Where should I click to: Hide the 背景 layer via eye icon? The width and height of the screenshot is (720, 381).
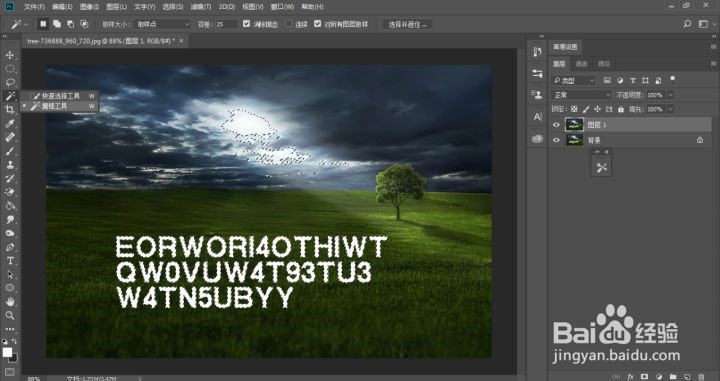[x=557, y=140]
